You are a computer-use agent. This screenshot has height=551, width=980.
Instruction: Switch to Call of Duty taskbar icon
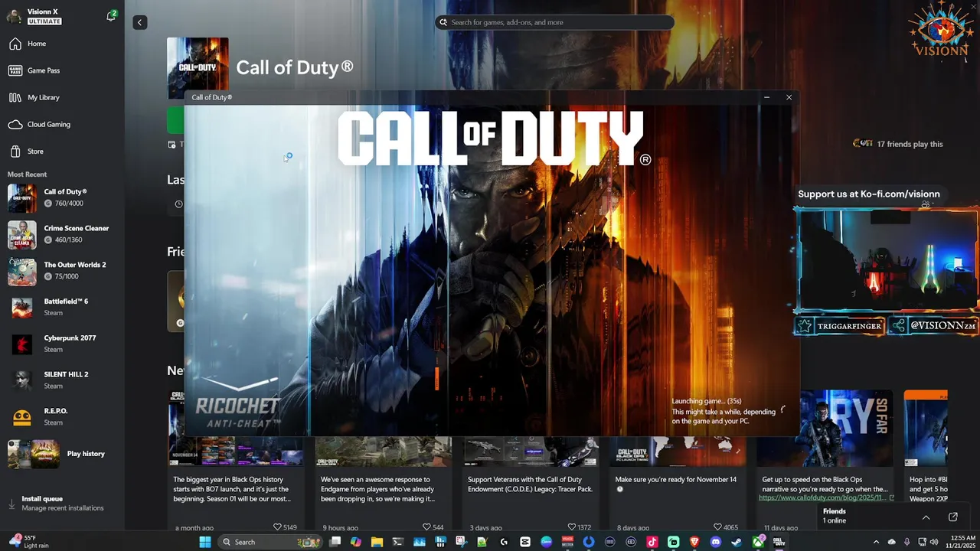(779, 542)
